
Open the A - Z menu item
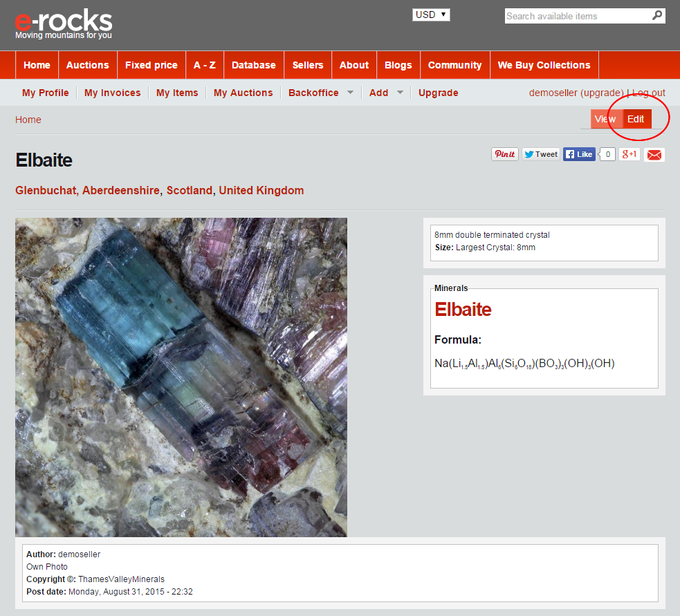tap(205, 65)
